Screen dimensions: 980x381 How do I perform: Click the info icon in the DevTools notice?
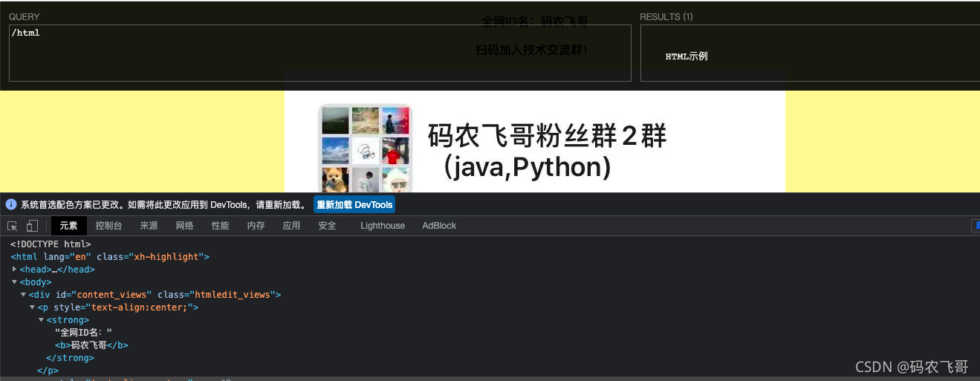coord(11,204)
